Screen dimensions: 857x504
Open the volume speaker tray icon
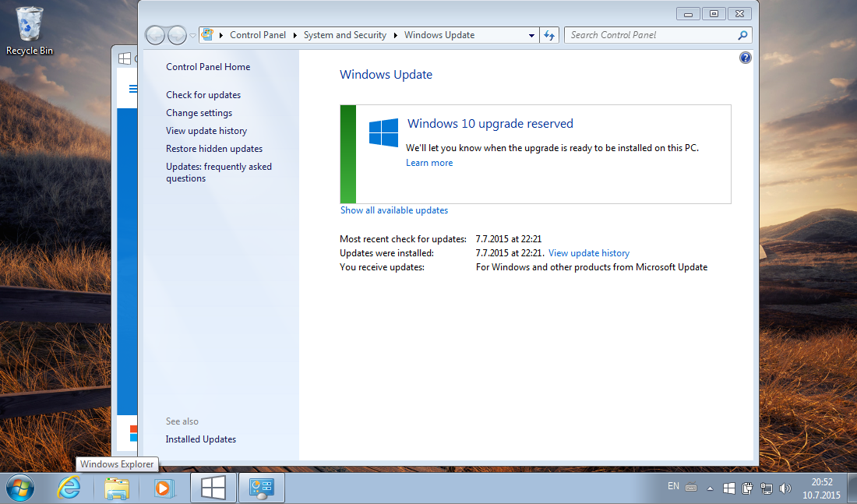(785, 488)
